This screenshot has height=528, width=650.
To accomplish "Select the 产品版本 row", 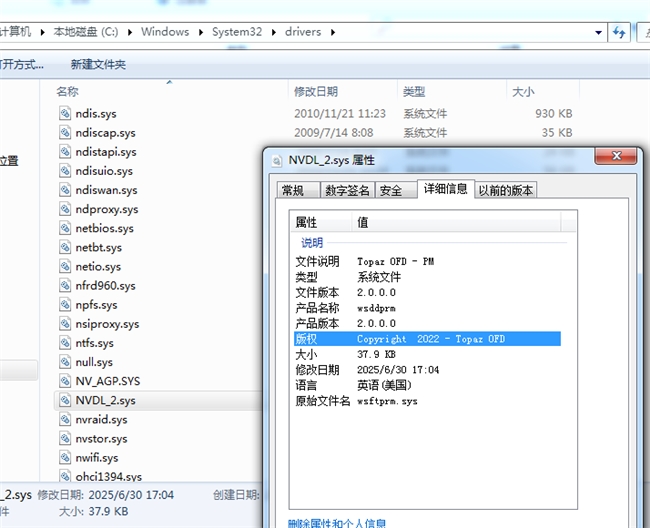I will pyautogui.click(x=427, y=323).
